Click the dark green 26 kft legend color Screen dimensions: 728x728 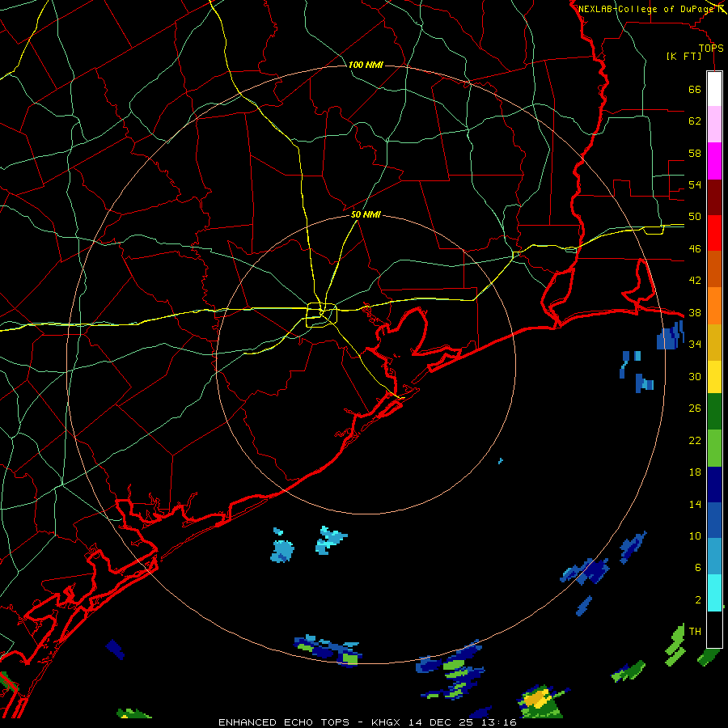click(714, 412)
